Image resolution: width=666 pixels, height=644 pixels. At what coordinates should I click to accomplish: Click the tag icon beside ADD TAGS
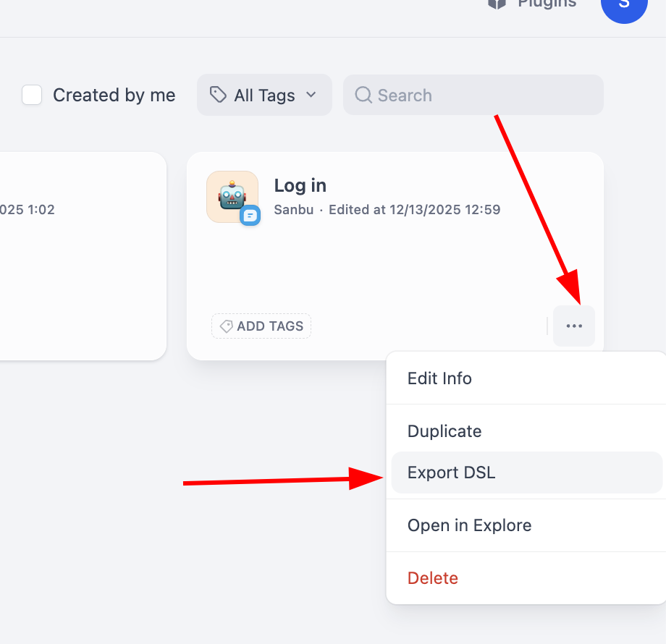[x=226, y=326]
